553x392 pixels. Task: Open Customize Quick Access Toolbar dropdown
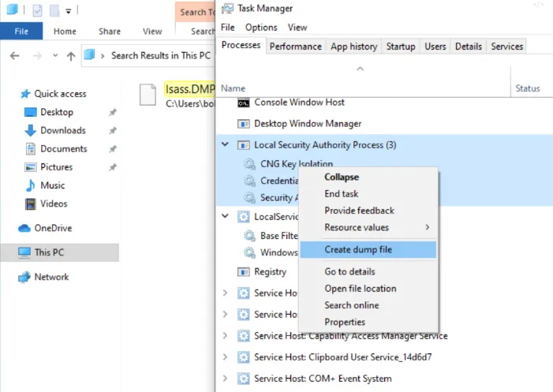tap(69, 11)
